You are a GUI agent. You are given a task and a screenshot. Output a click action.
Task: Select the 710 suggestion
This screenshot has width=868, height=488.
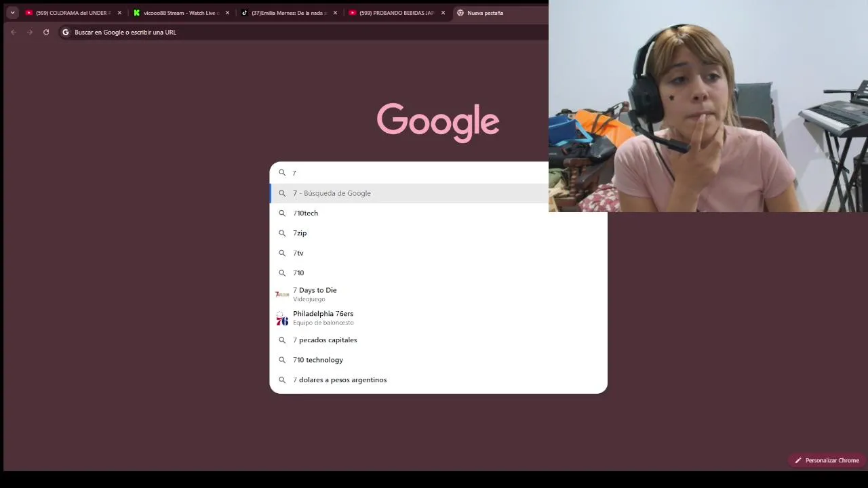pos(438,272)
